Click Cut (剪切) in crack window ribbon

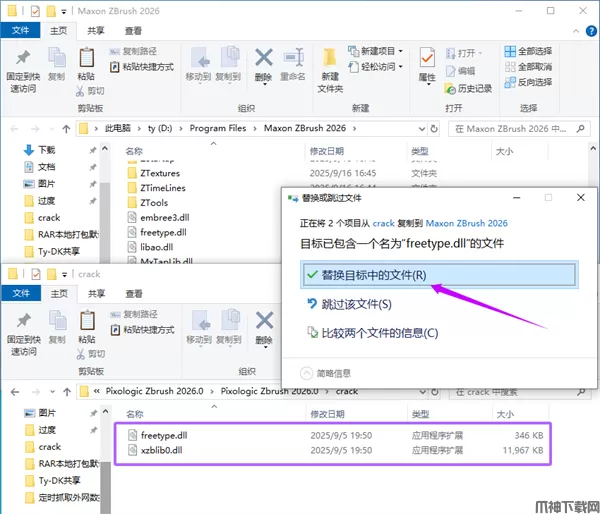coord(91,354)
